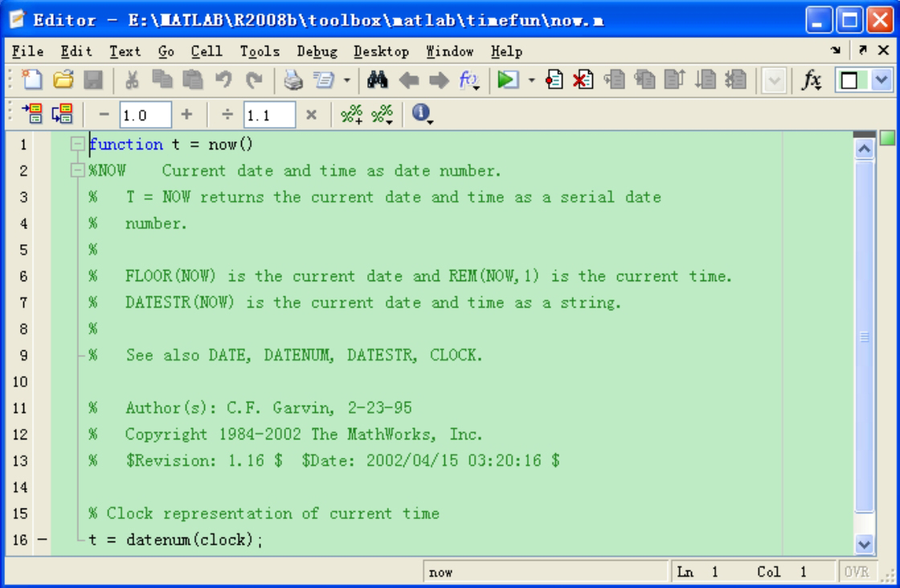Create a new M-file with New icon
Viewport: 900px width, 588px height.
32,80
